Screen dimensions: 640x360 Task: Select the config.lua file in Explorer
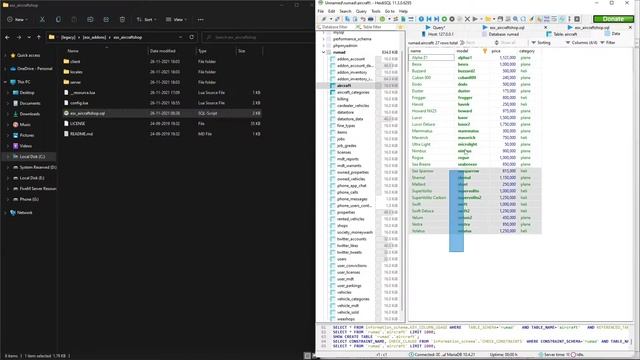162,103
